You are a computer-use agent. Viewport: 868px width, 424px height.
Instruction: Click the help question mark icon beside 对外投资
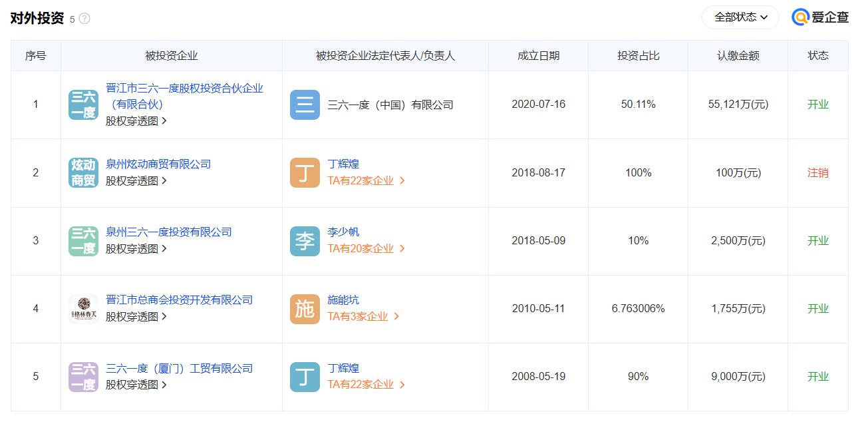click(x=84, y=19)
